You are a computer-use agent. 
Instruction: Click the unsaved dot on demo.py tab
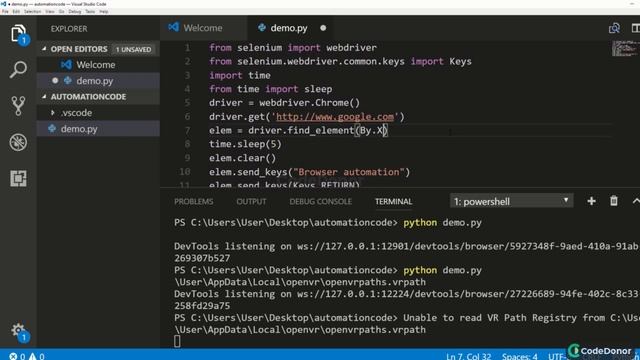coord(323,28)
